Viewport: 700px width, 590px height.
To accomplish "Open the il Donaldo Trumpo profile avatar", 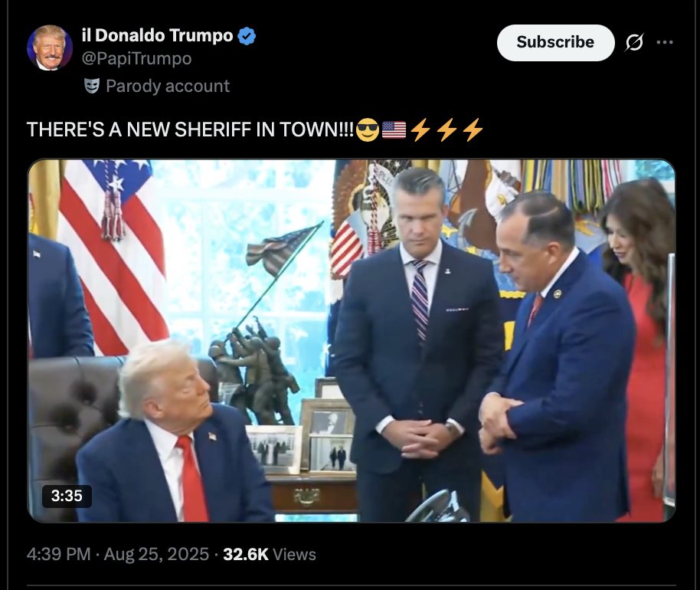I will click(x=50, y=48).
